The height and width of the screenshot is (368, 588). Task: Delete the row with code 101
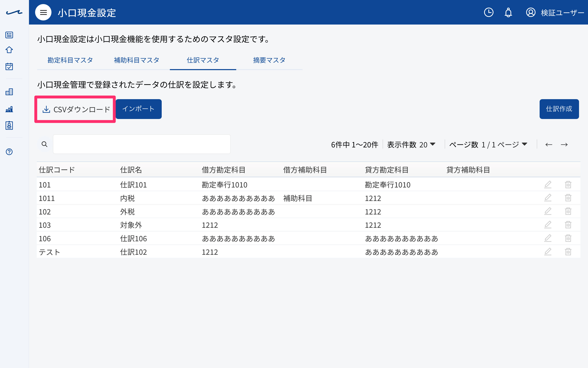pyautogui.click(x=568, y=185)
